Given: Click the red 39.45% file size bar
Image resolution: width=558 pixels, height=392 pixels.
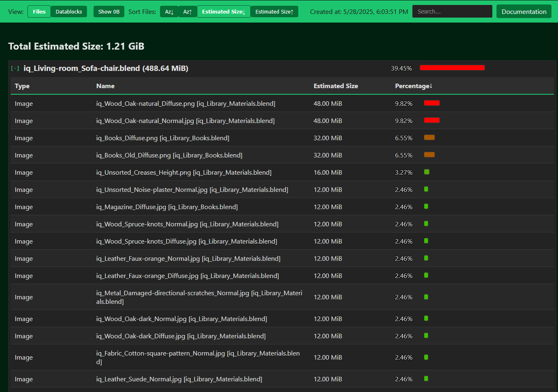Looking at the screenshot, I should tap(452, 68).
